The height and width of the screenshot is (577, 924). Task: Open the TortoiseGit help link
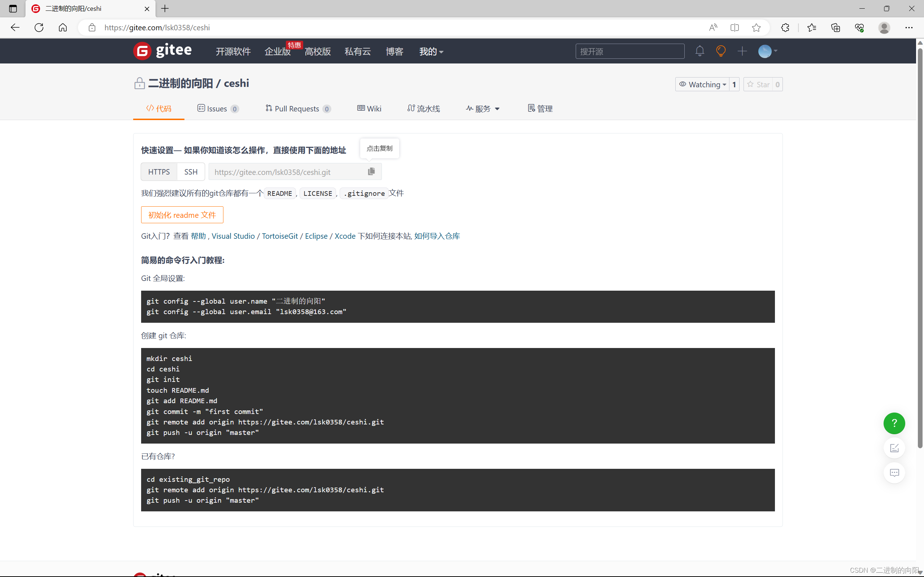click(279, 236)
